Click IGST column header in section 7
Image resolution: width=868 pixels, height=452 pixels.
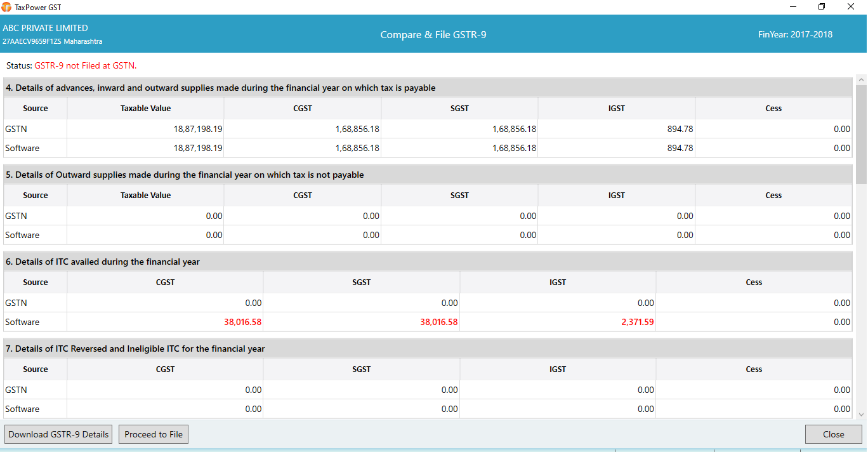point(558,369)
